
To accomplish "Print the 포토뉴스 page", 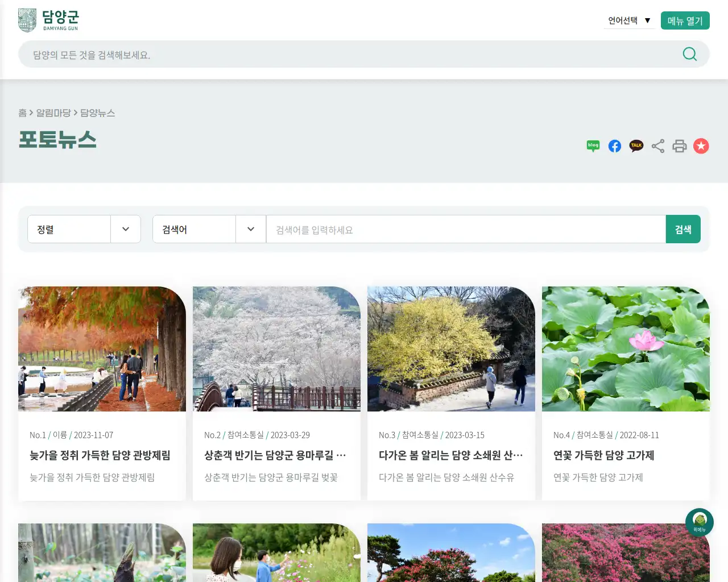I will pyautogui.click(x=679, y=145).
